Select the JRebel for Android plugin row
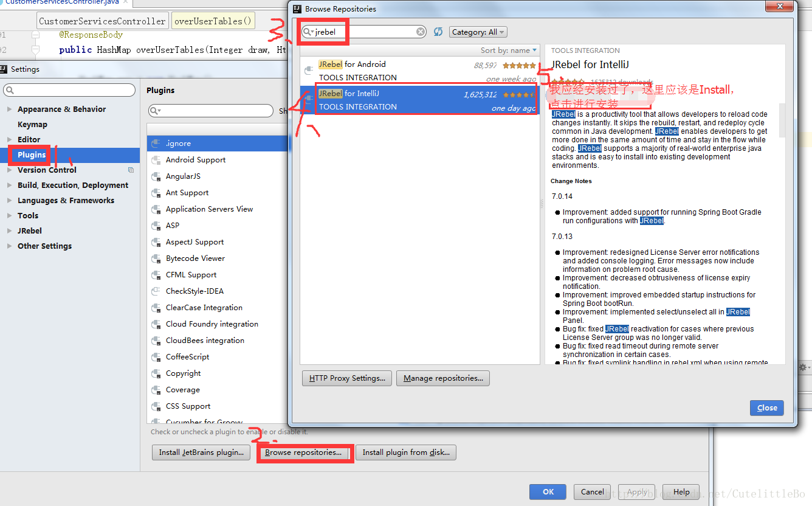This screenshot has height=506, width=812. click(420, 71)
